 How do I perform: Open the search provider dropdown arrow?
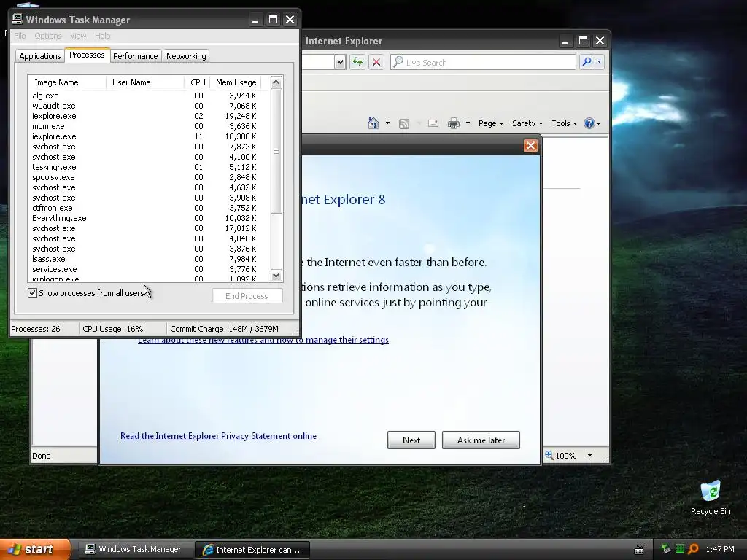pyautogui.click(x=600, y=62)
